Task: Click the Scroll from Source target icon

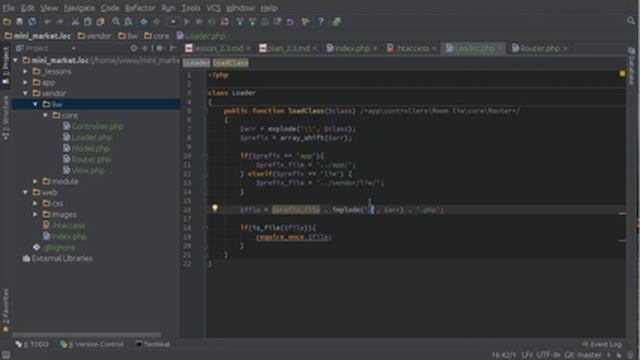Action: pos(134,48)
